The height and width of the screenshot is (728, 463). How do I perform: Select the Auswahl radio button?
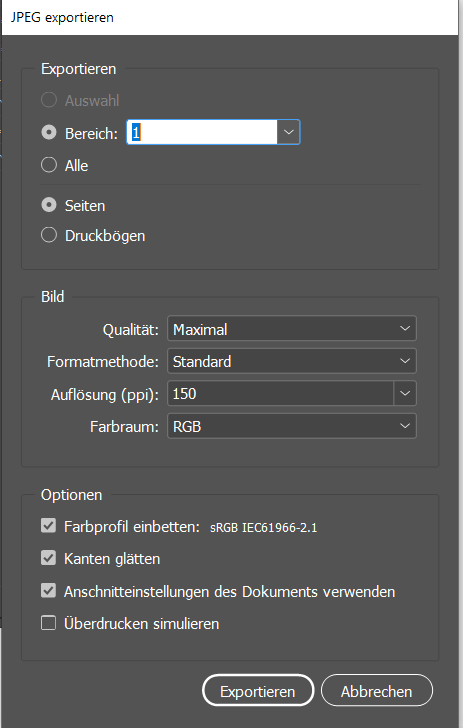[49, 100]
